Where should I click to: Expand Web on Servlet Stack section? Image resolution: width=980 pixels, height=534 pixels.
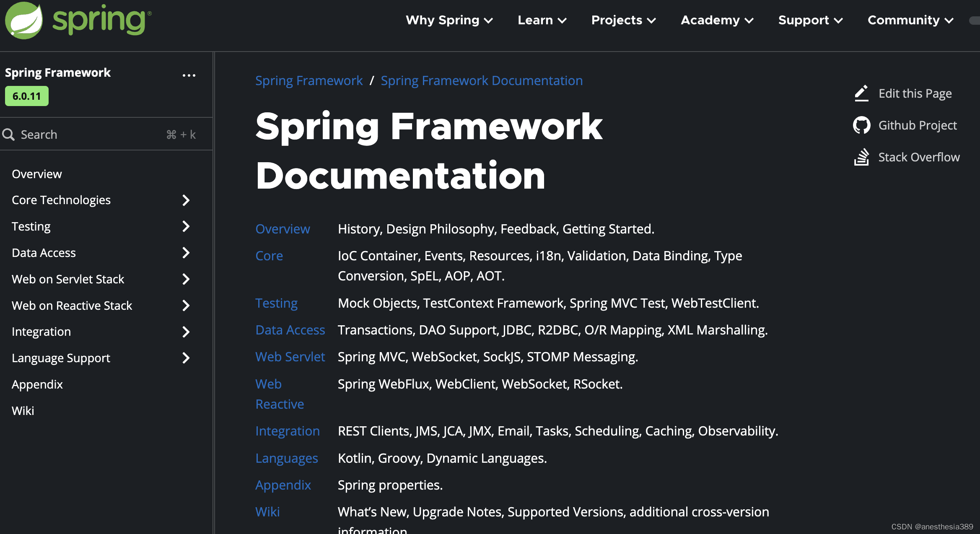point(186,279)
